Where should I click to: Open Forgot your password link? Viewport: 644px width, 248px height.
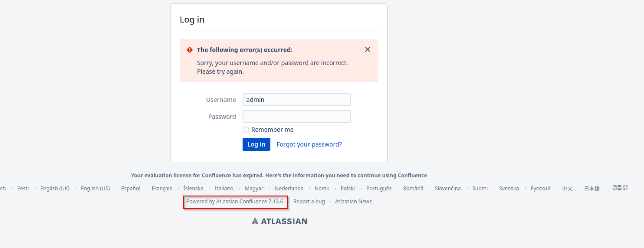coord(309,144)
